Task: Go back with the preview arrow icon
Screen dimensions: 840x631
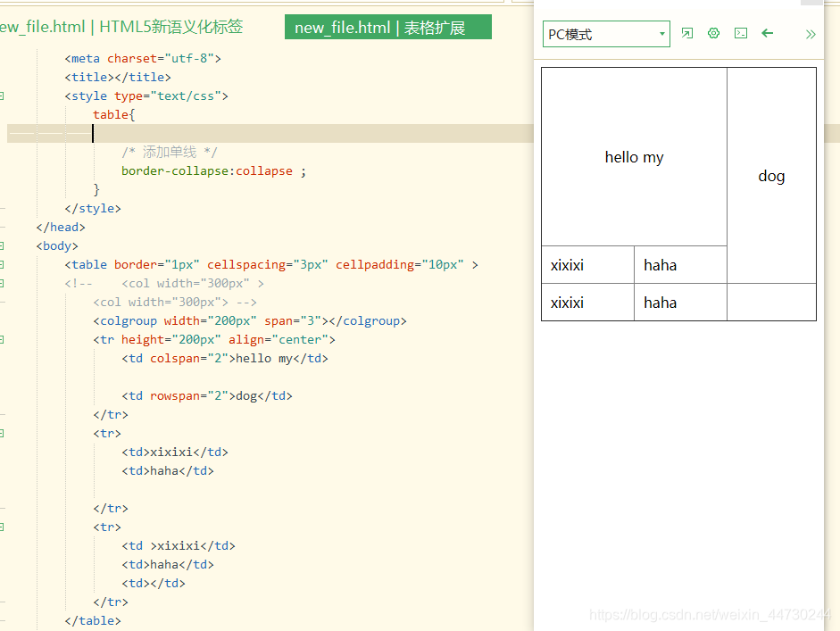Action: pyautogui.click(x=767, y=33)
